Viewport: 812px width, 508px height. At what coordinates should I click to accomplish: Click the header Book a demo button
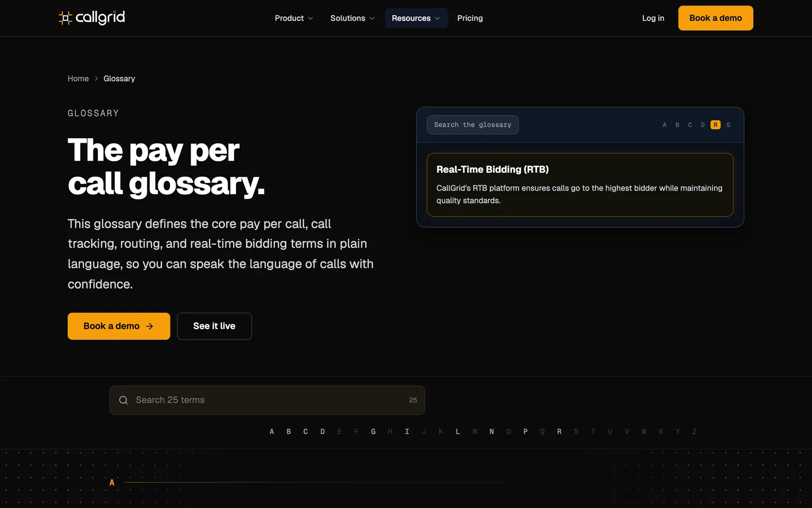point(716,18)
